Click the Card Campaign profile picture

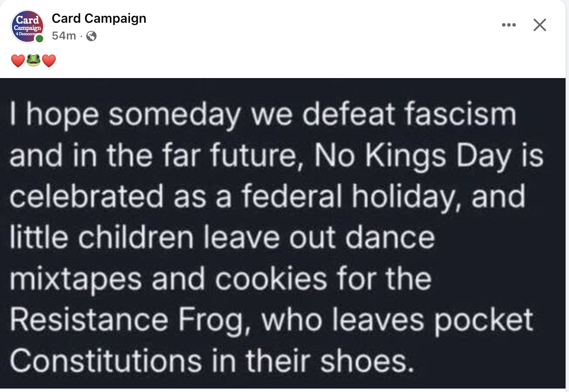click(27, 26)
